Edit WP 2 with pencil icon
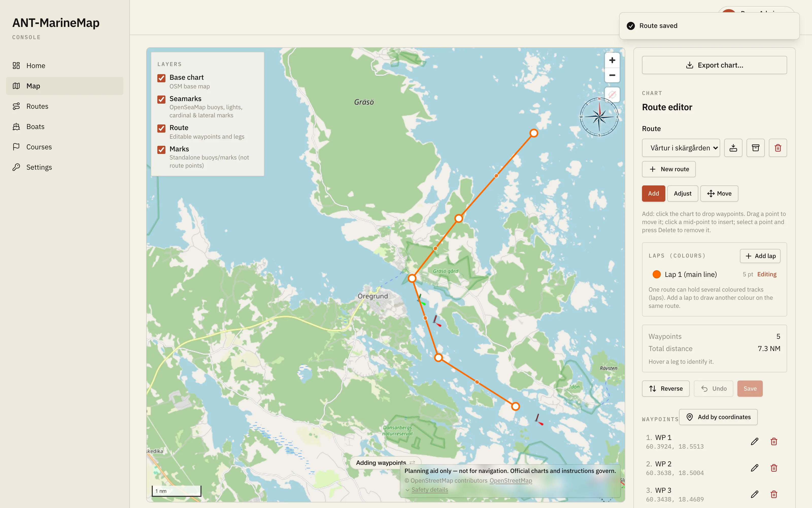812x508 pixels. pos(755,468)
